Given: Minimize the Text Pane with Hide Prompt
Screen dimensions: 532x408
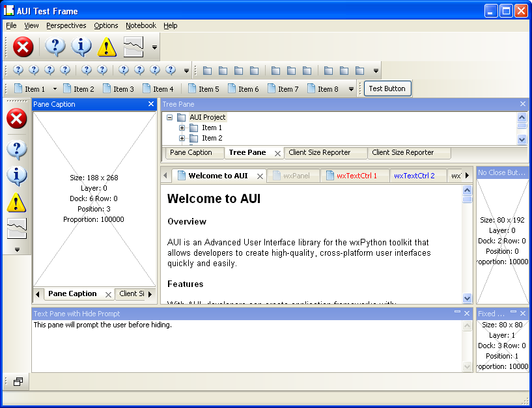Looking at the screenshot, I should pyautogui.click(x=458, y=313).
